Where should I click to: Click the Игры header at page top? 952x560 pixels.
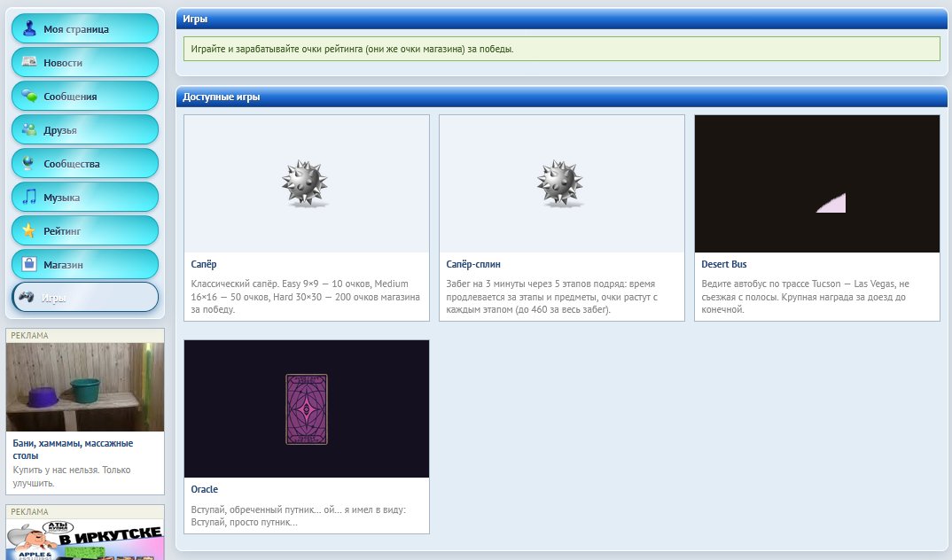(562, 19)
